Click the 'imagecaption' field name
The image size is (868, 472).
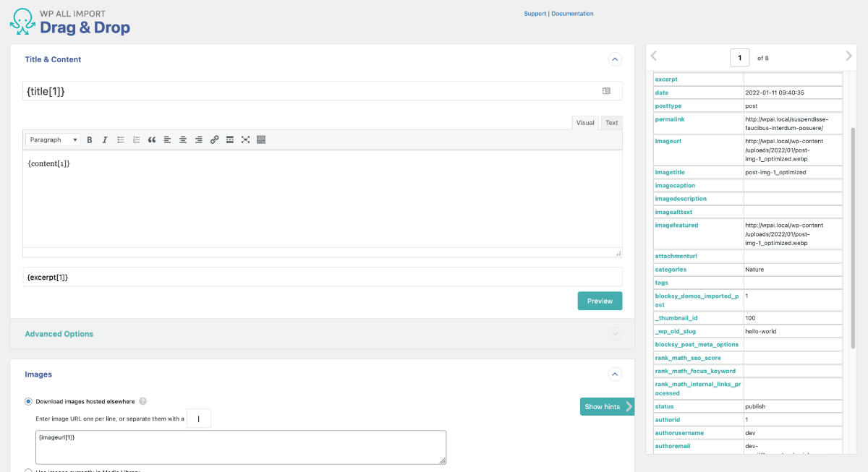tap(675, 185)
